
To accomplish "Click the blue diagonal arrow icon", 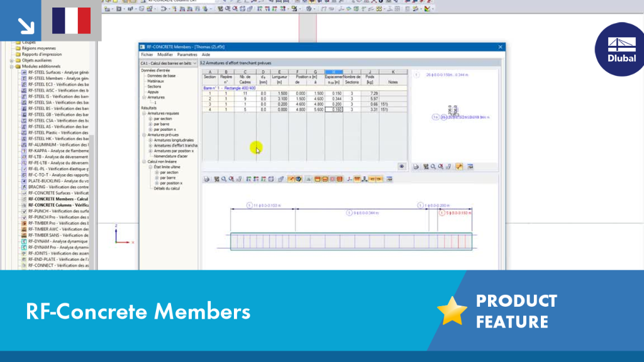I will tap(26, 26).
